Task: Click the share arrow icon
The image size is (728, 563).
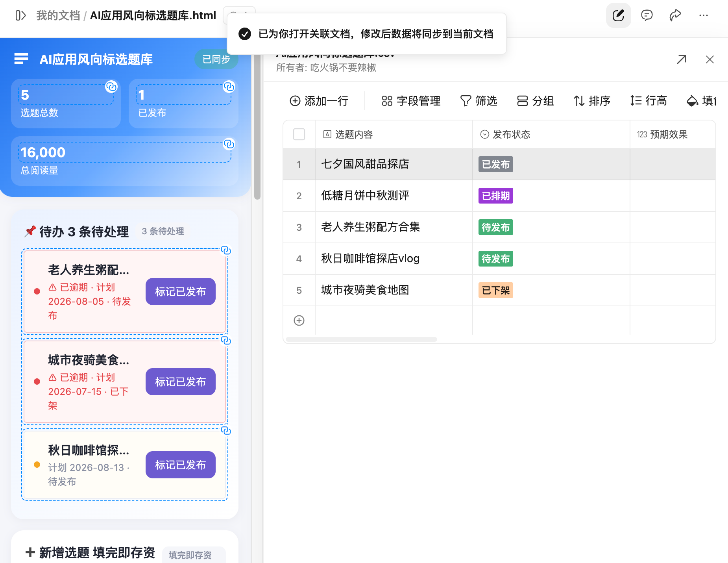Action: tap(675, 15)
